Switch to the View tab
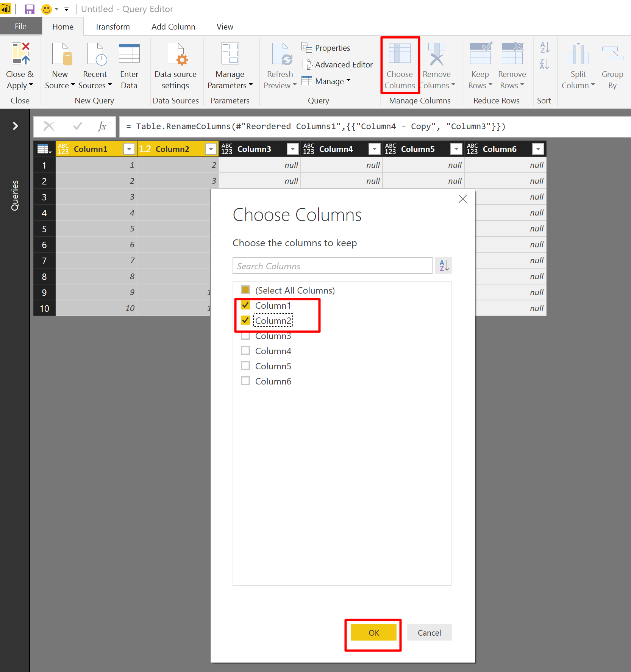 (225, 27)
